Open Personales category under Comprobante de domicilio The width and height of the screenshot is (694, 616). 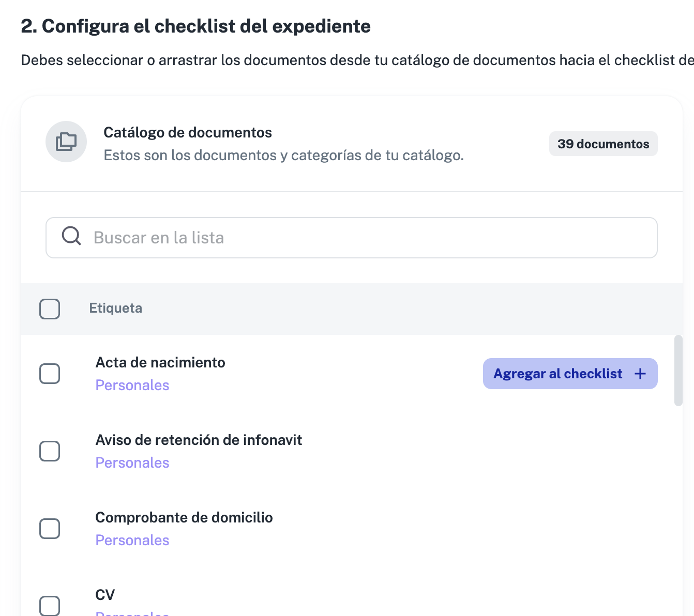pyautogui.click(x=132, y=540)
